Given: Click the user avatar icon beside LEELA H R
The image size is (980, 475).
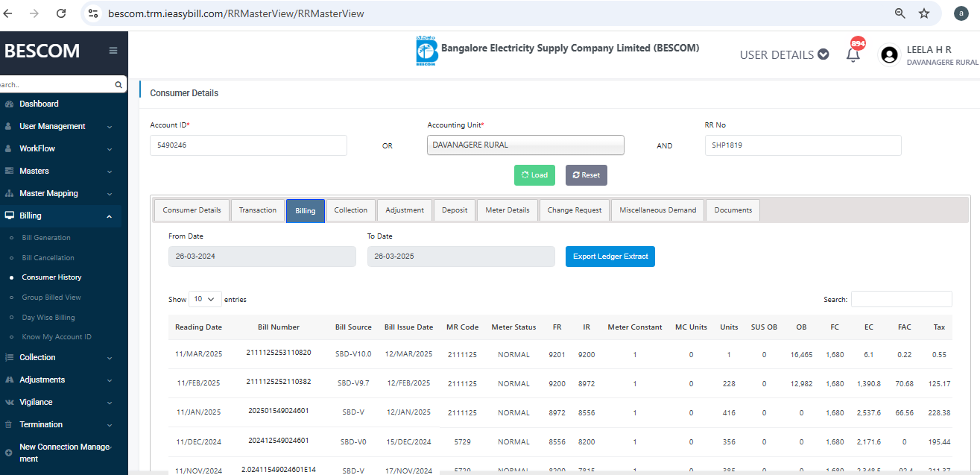Looking at the screenshot, I should tap(889, 54).
